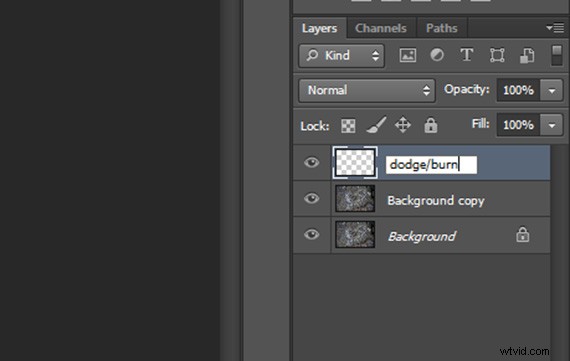The image size is (570, 361).
Task: Open the Normal blend mode dropdown
Action: click(x=367, y=90)
